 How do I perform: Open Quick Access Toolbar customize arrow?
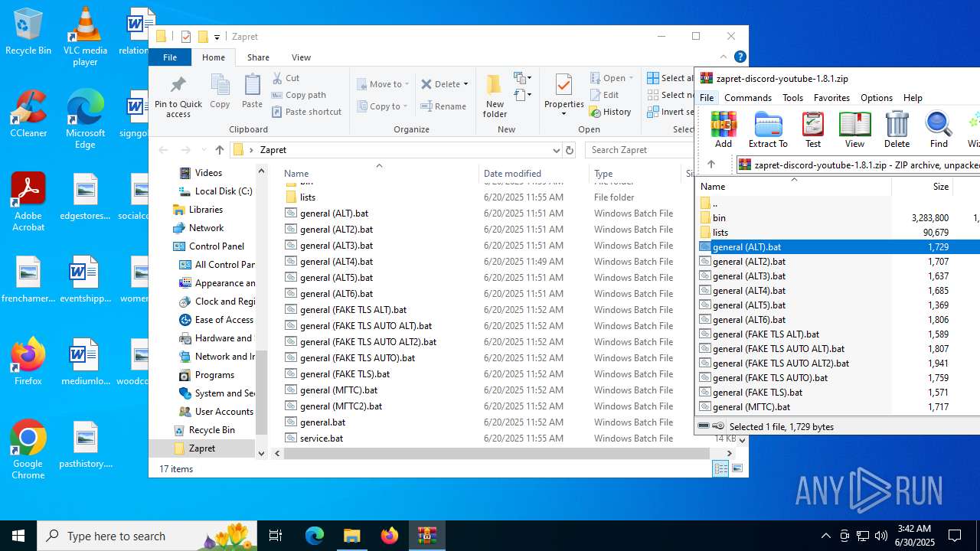pyautogui.click(x=217, y=37)
